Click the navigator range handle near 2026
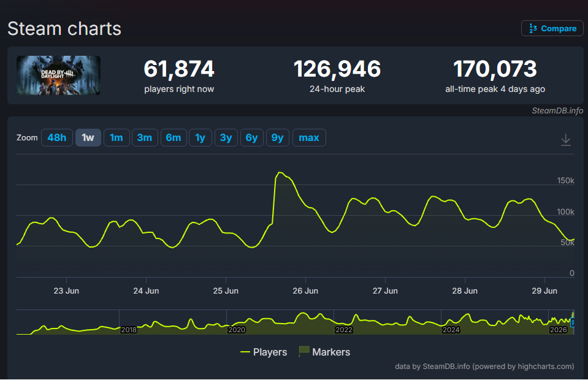This screenshot has width=588, height=380. 572,322
